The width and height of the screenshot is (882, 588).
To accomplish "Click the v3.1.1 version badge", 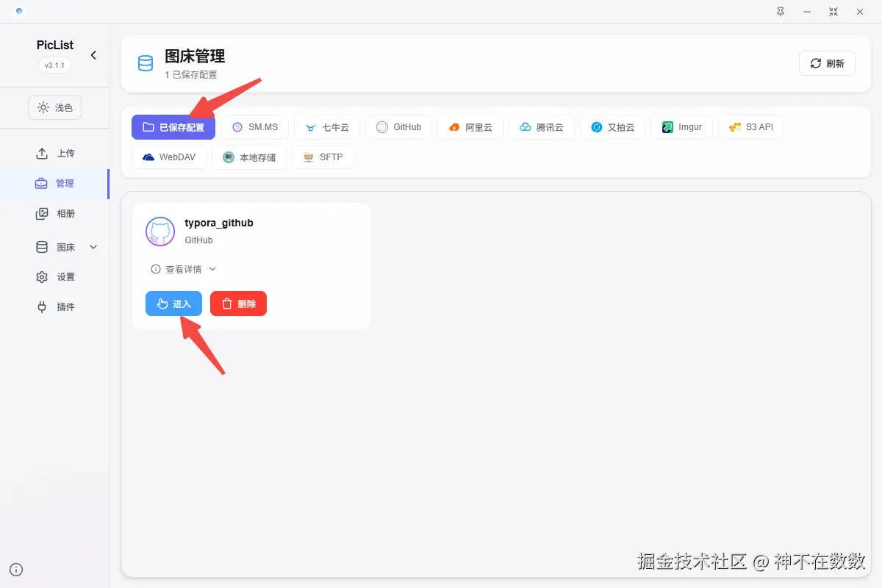I will point(54,65).
